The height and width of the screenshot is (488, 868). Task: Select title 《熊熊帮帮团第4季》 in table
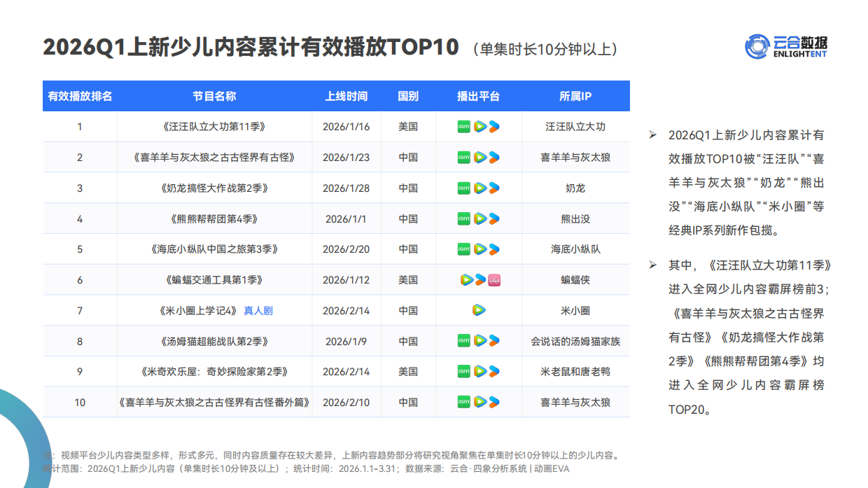[213, 219]
